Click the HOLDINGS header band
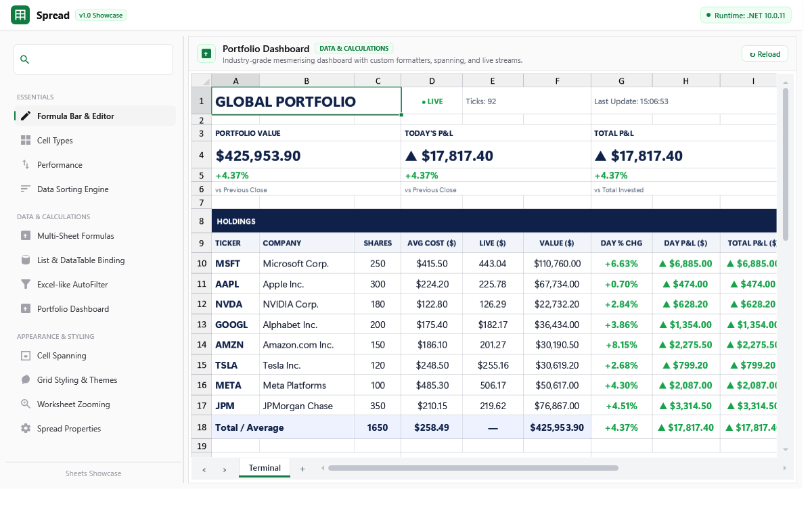Image resolution: width=812 pixels, height=514 pixels. pyautogui.click(x=494, y=221)
